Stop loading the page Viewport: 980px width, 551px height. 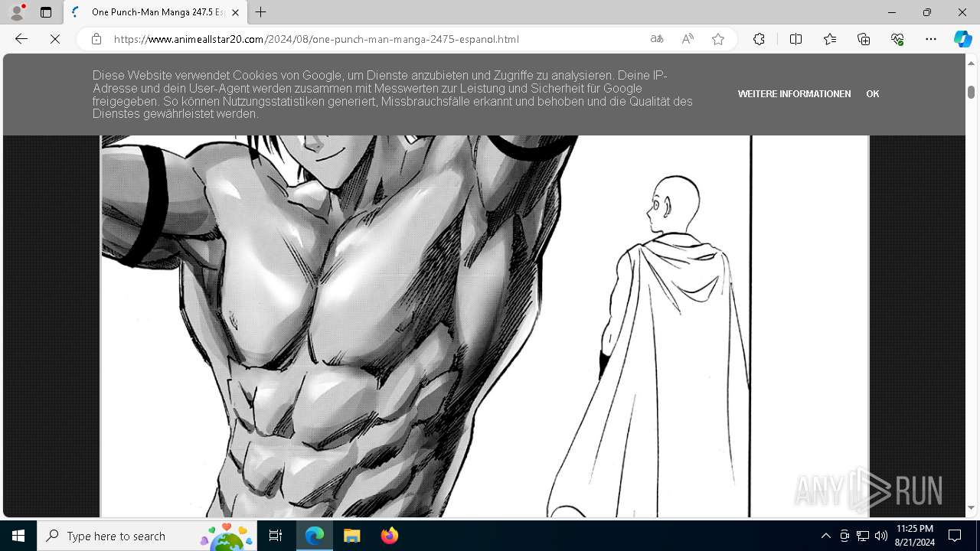click(x=55, y=39)
